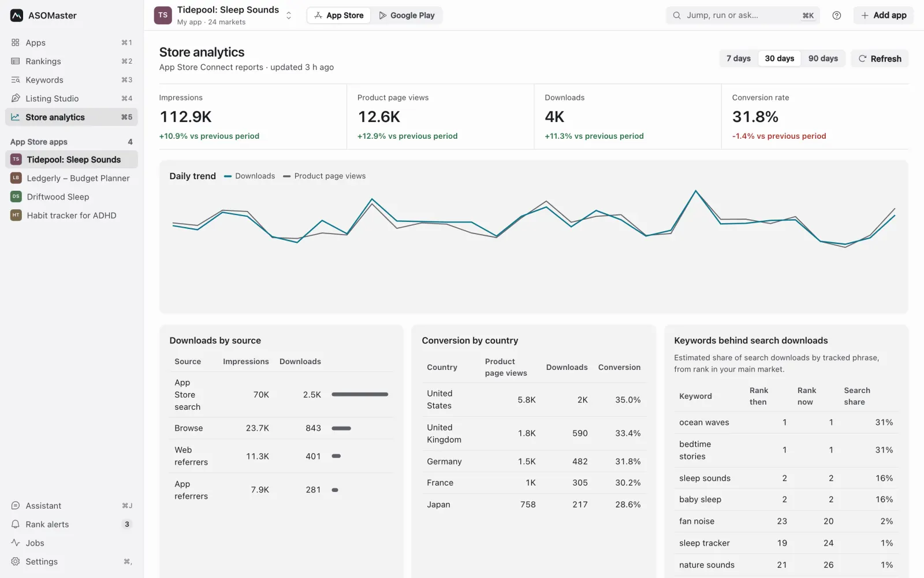Click the Web referrers source row
The width and height of the screenshot is (924, 578).
[x=281, y=457]
